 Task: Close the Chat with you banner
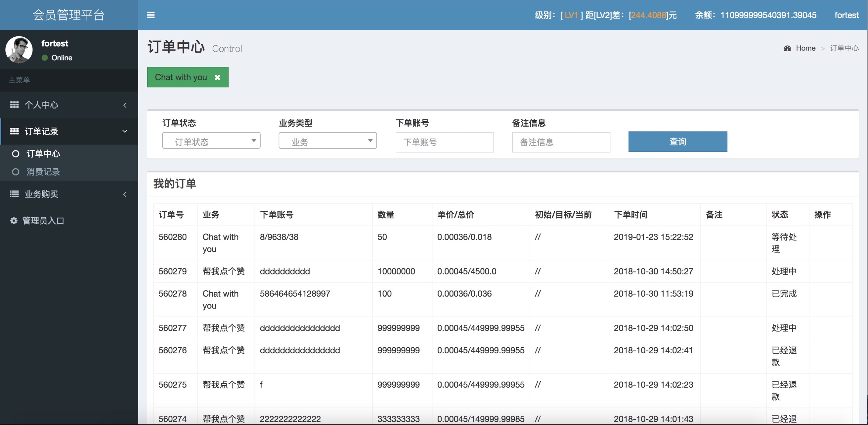[217, 77]
